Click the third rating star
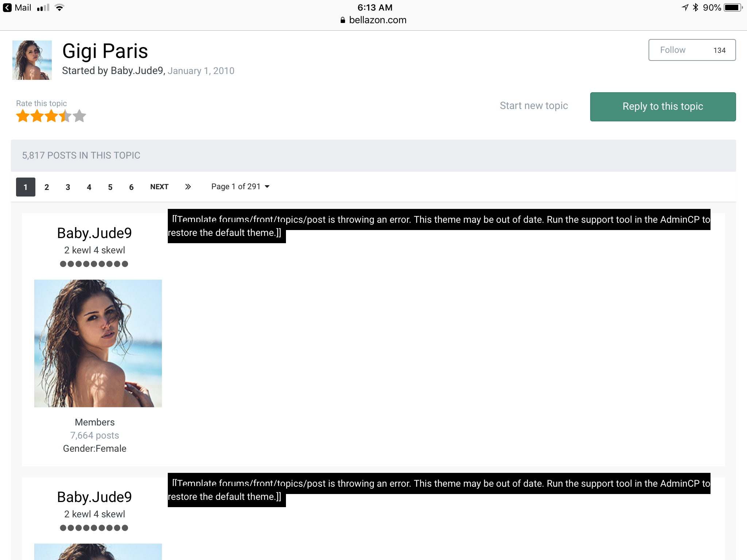Image resolution: width=747 pixels, height=560 pixels. (x=51, y=116)
